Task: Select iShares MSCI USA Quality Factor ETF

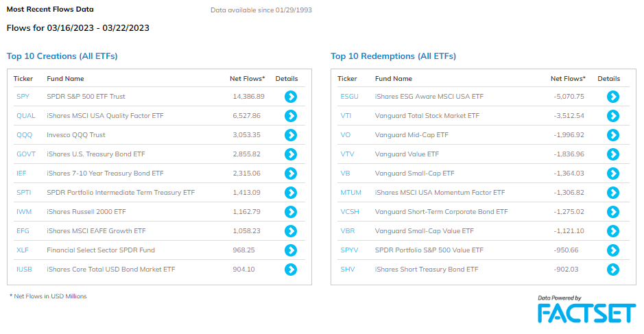Action: click(x=105, y=116)
